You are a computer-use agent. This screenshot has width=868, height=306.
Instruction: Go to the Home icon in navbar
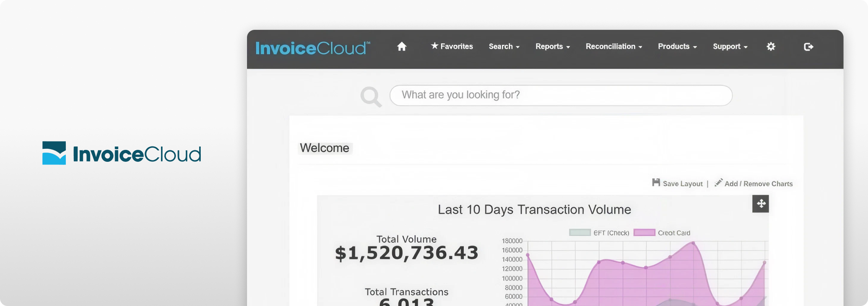point(401,47)
